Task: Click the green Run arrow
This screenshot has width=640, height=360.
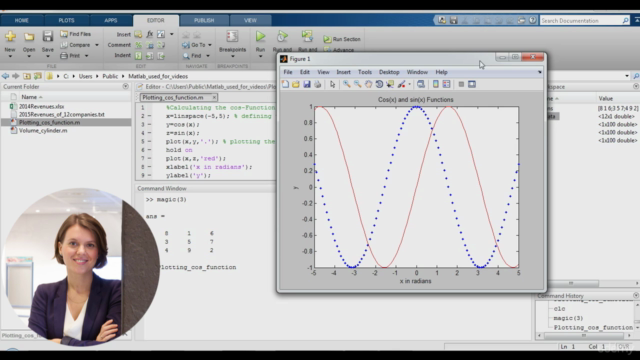Action: pos(260,36)
